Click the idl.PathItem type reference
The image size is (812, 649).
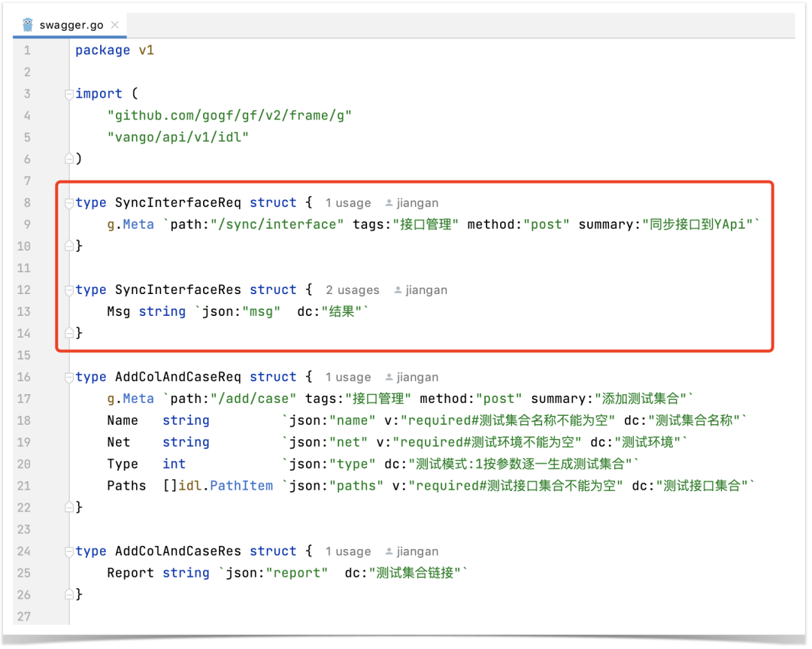pyautogui.click(x=226, y=486)
